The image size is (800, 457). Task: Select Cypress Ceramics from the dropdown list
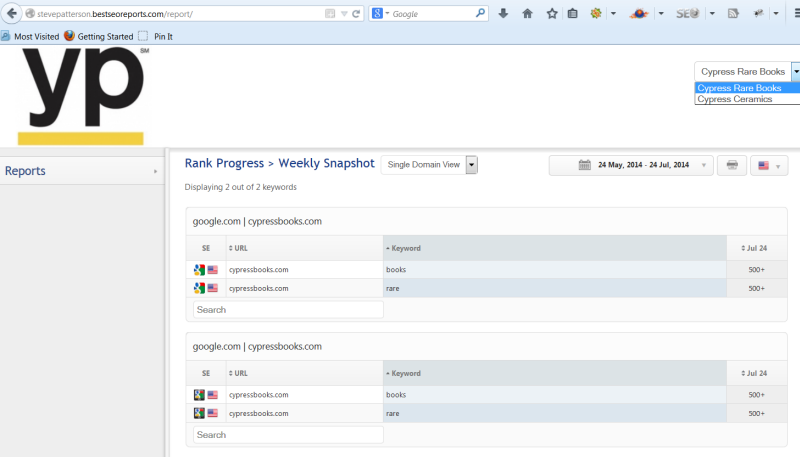pos(735,99)
